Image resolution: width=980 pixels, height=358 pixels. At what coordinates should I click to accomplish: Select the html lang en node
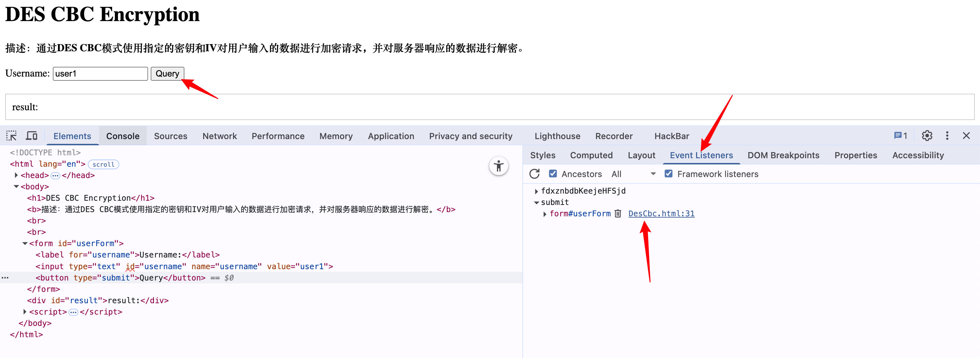click(x=48, y=164)
